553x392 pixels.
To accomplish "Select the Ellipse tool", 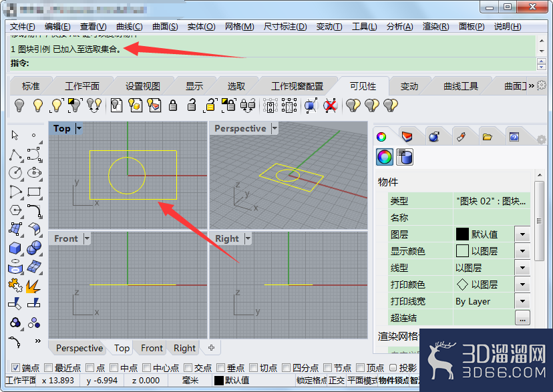I will click(34, 173).
